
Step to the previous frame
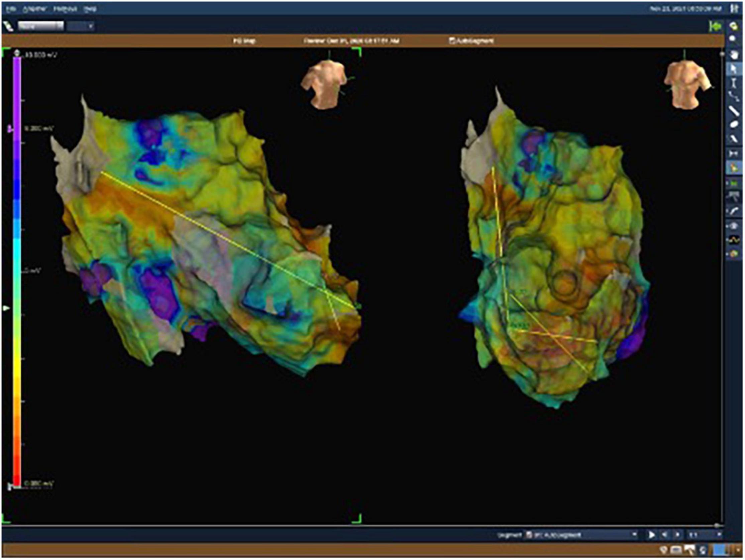tap(665, 534)
